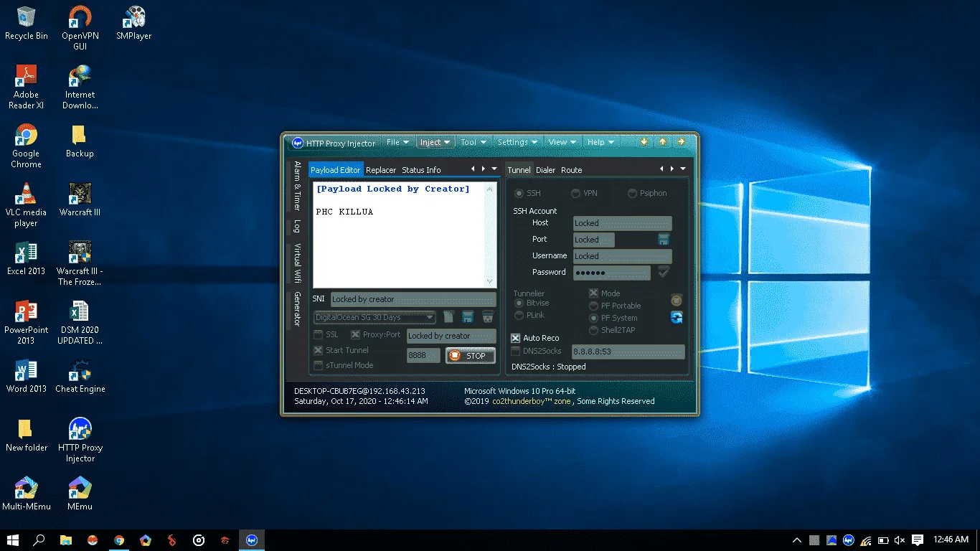Open the Help menu dropdown
Image resolution: width=980 pixels, height=551 pixels.
tap(600, 142)
